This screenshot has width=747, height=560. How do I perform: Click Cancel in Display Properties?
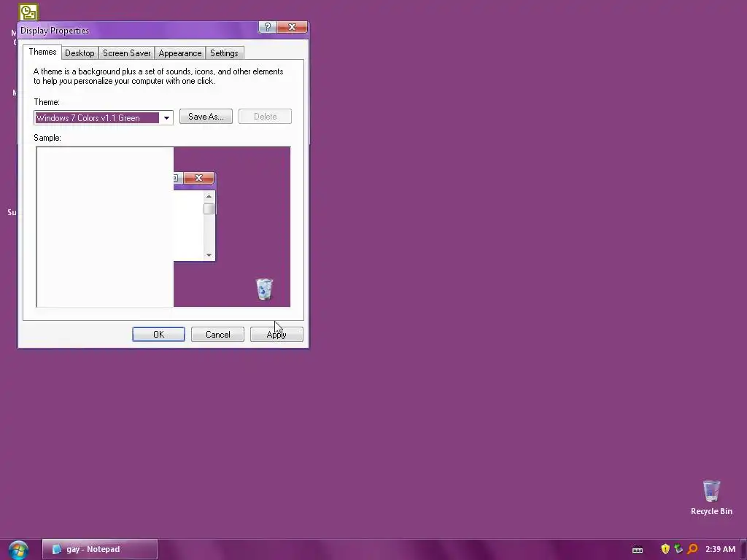(217, 334)
